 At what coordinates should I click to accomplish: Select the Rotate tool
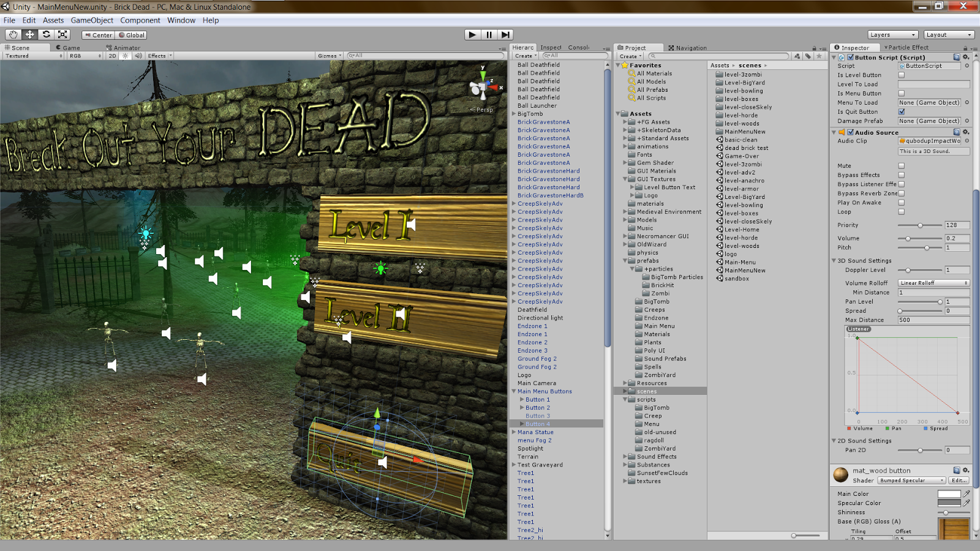pos(46,35)
